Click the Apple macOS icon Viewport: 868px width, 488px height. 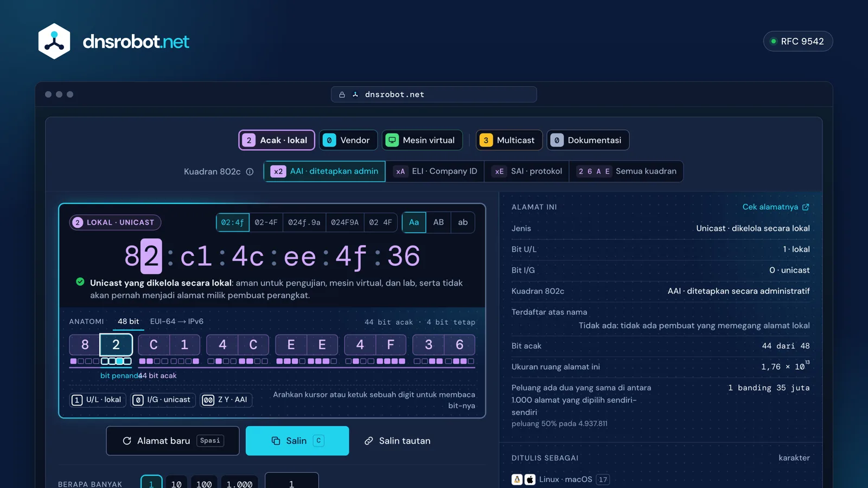coord(530,479)
